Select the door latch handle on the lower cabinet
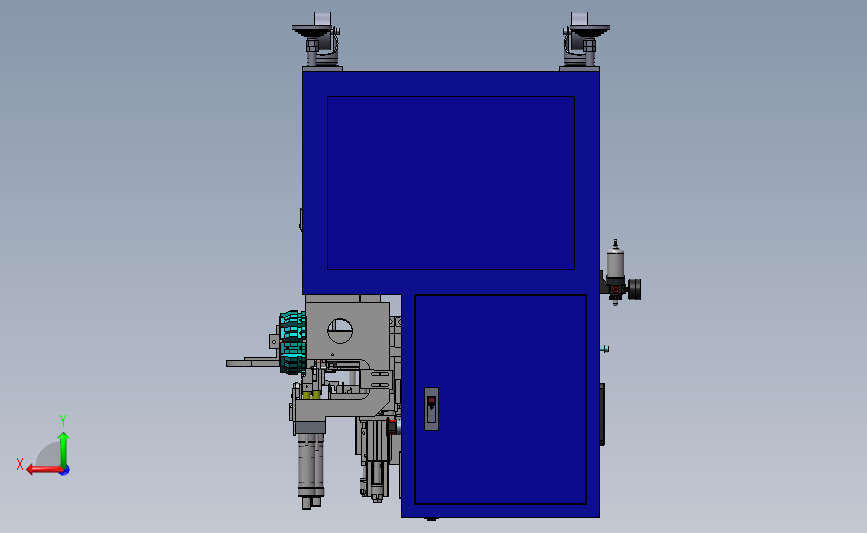This screenshot has height=533, width=867. pyautogui.click(x=431, y=409)
